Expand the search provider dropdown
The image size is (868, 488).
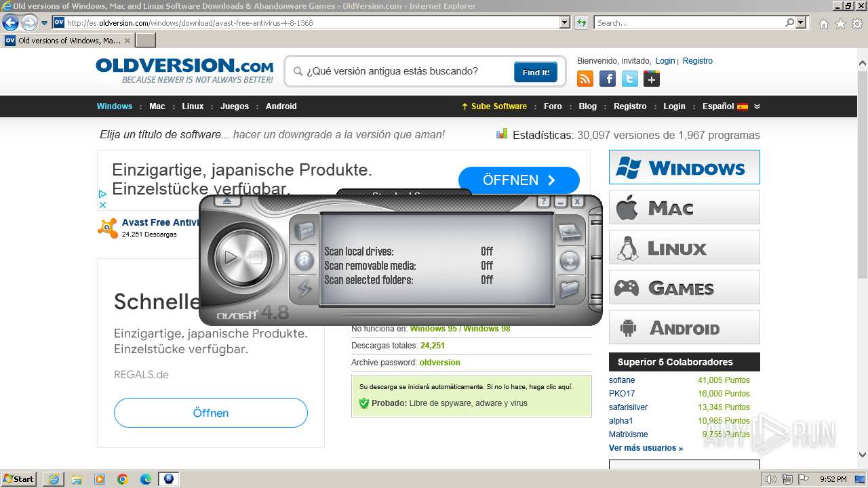click(x=802, y=22)
